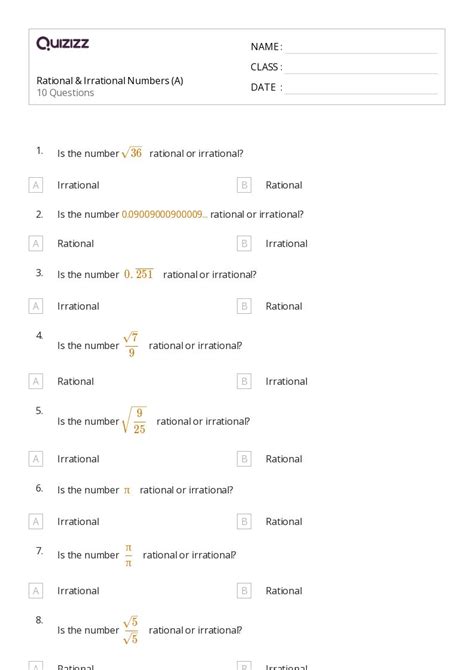Click the square root of 36 expression
The height and width of the screenshot is (670, 474).
click(x=132, y=153)
